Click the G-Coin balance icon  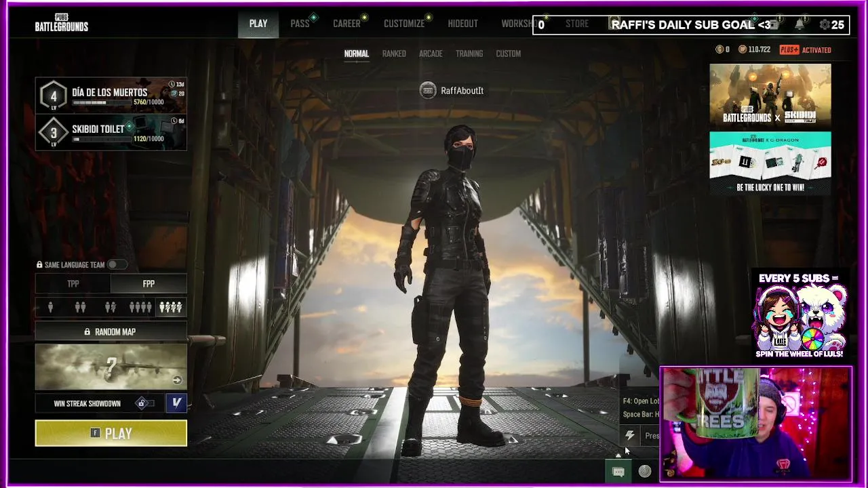719,49
